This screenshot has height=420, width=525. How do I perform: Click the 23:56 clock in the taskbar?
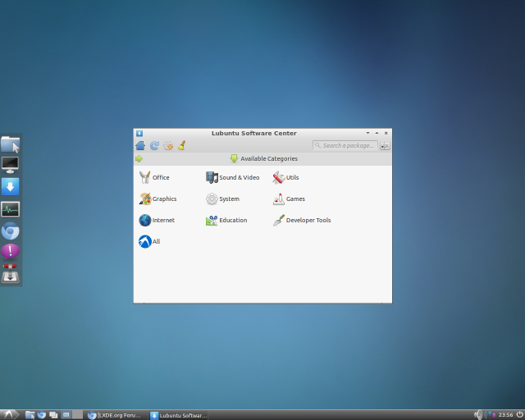(505, 415)
